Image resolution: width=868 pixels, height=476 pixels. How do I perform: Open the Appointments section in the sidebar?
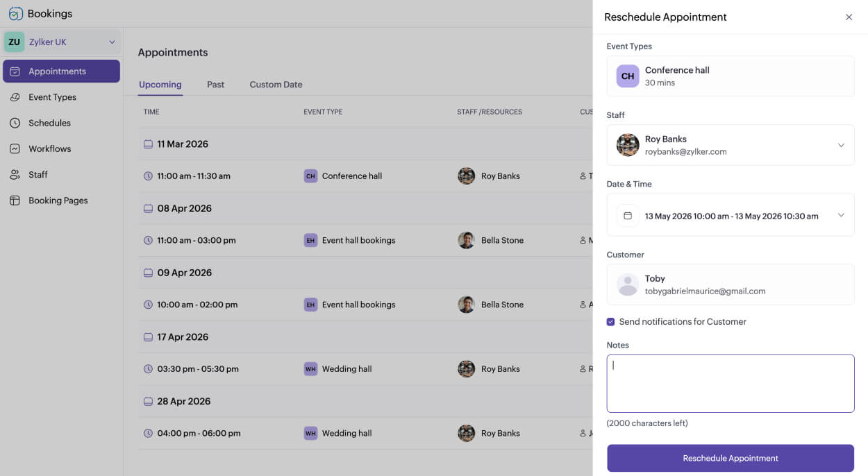coord(61,71)
